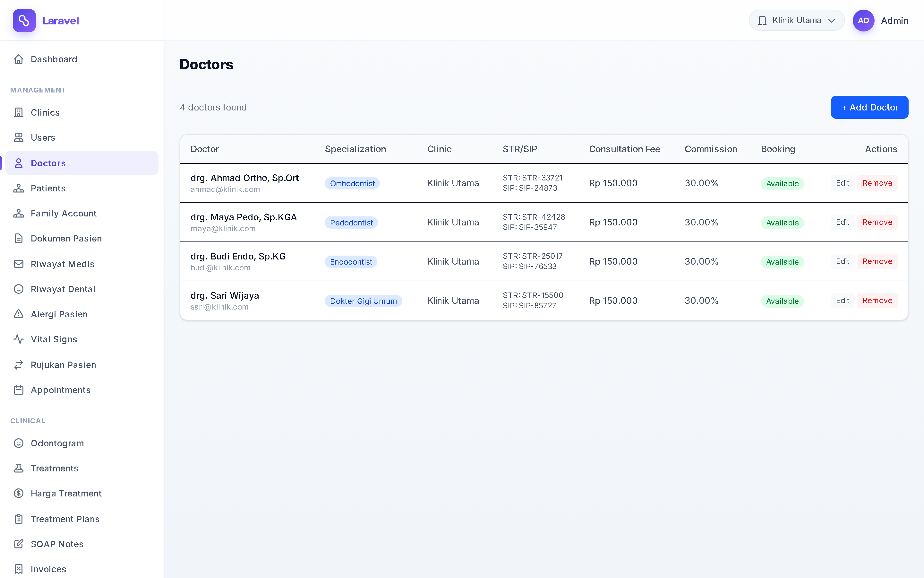Edit drg. Sari Wijaya row
The image size is (924, 578).
click(842, 301)
